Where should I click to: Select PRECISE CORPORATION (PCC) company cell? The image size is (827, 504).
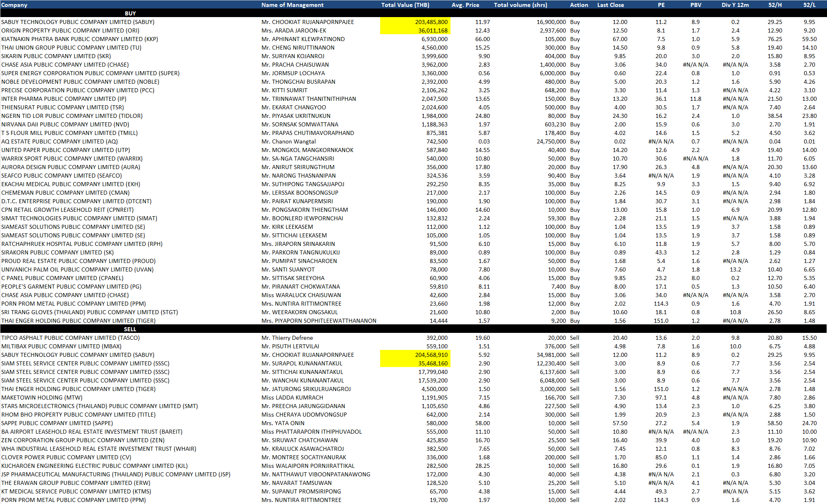click(x=78, y=90)
